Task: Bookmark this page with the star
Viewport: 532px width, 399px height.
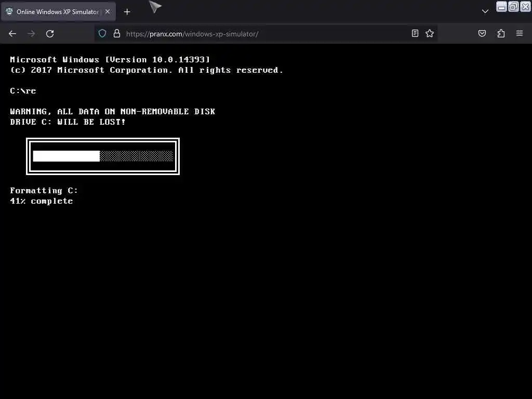Action: (x=430, y=33)
